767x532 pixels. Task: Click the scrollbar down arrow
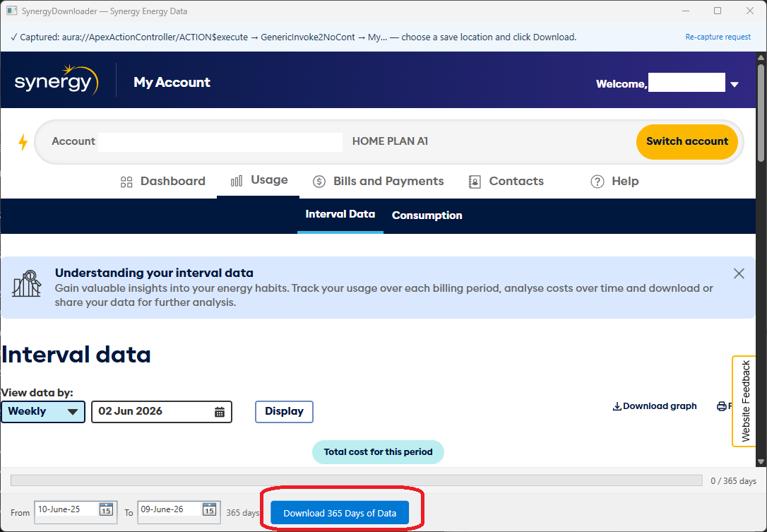(761, 461)
